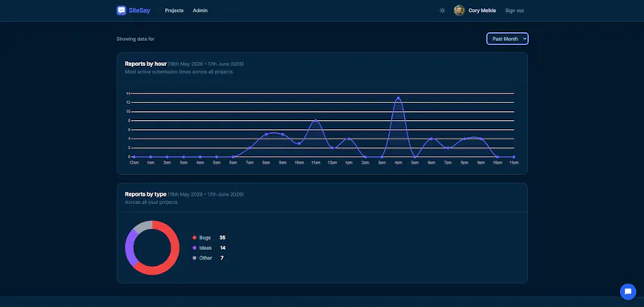Open the Projects nav item
This screenshot has height=307, width=644.
click(174, 10)
